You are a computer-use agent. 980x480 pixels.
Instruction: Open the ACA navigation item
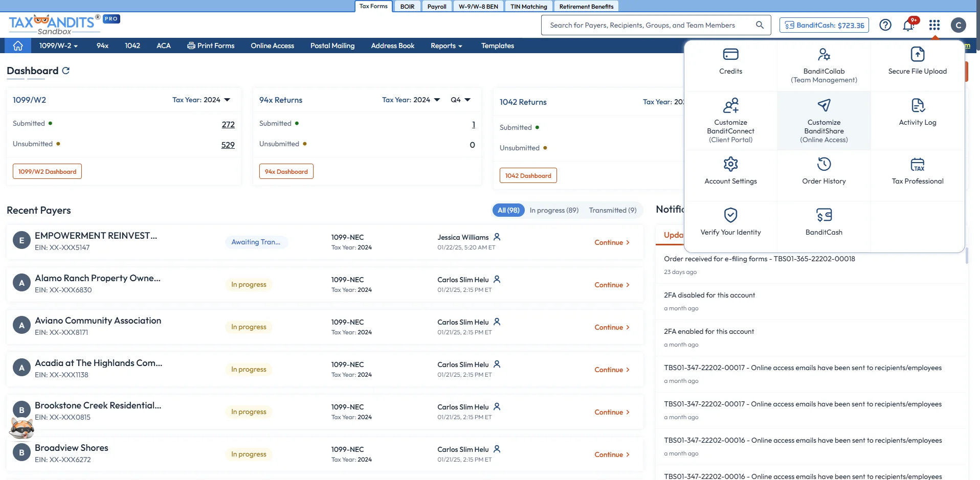(163, 45)
